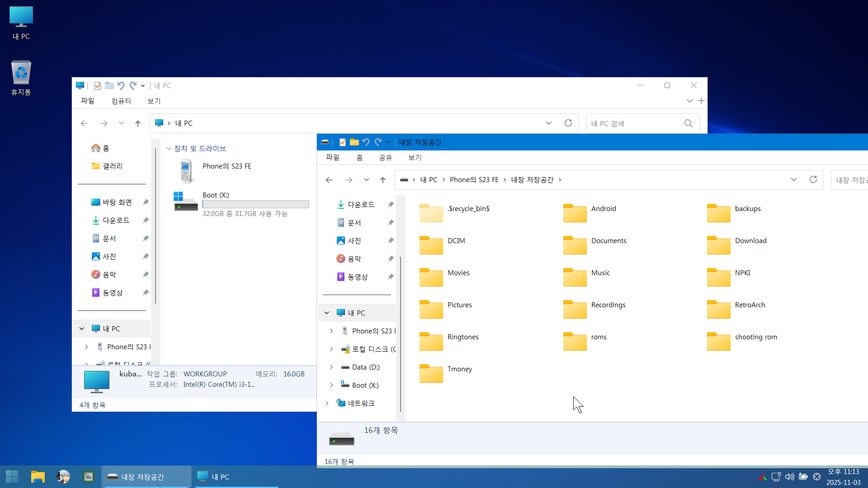This screenshot has width=868, height=488.
Task: Click the refresh icon in front window
Action: [813, 179]
